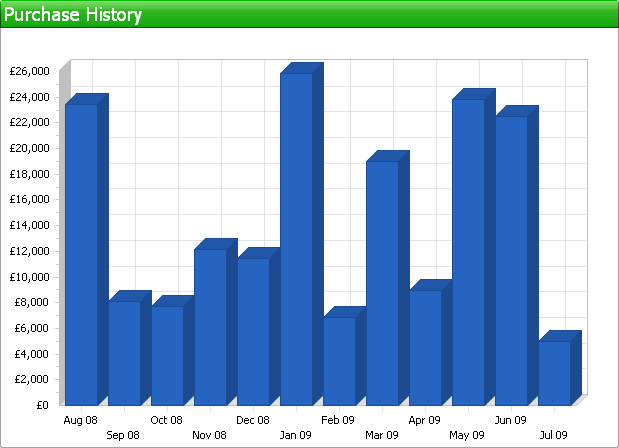
Task: Click the Mar 09 x-axis label
Action: click(x=381, y=435)
